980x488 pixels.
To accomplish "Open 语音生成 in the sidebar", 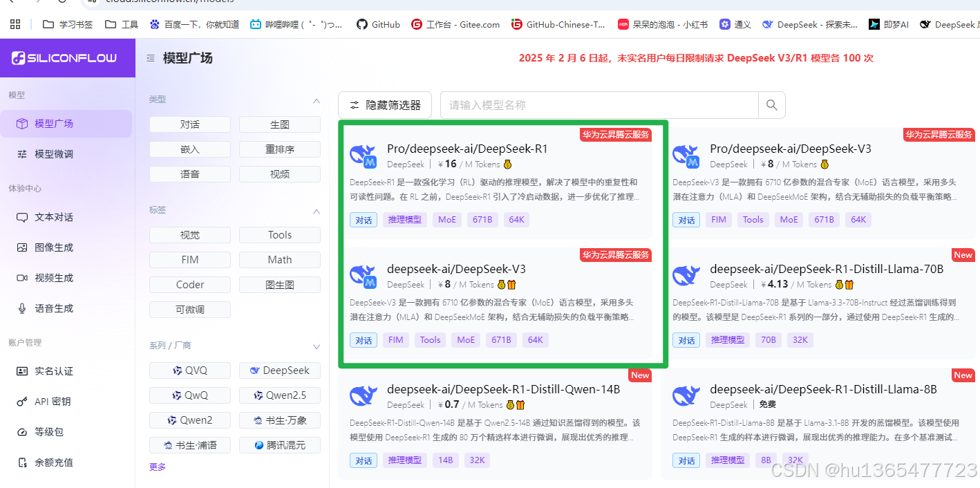I will tap(66, 308).
